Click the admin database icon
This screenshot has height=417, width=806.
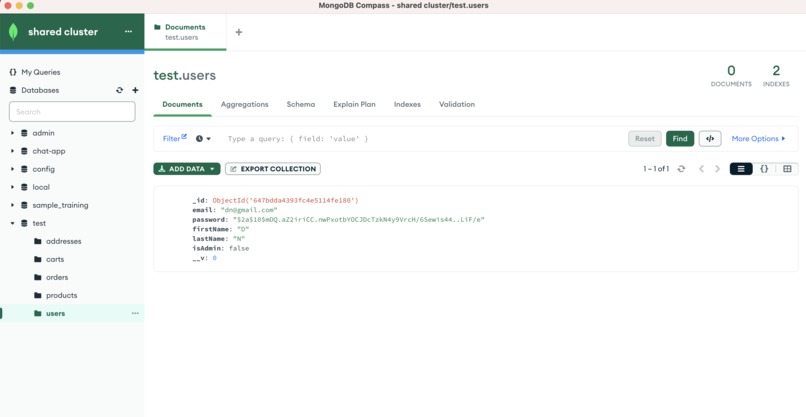[x=24, y=133]
